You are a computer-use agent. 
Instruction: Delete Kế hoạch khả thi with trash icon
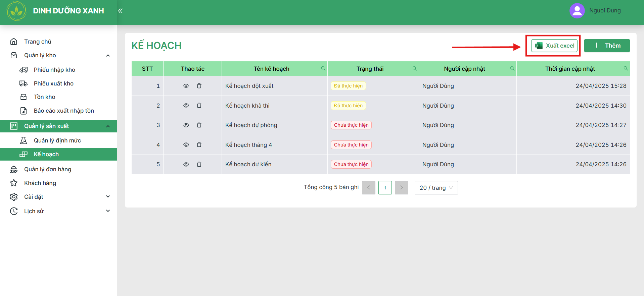(x=199, y=105)
